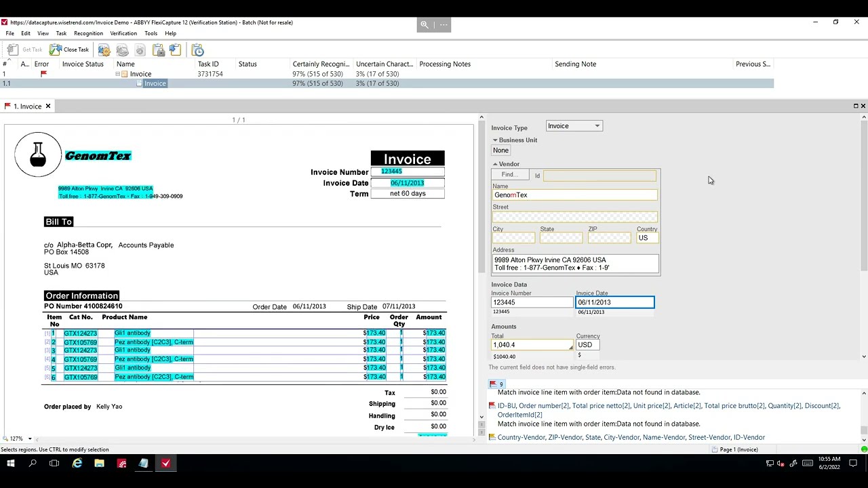Sort by the Task ID column header
The image size is (868, 488).
pyautogui.click(x=208, y=64)
